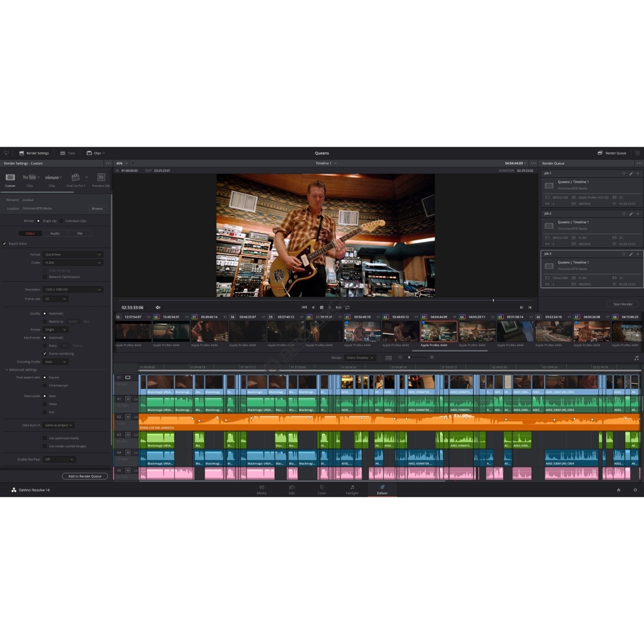Collapse the Advanced settings section
644x644 pixels.
(7, 370)
